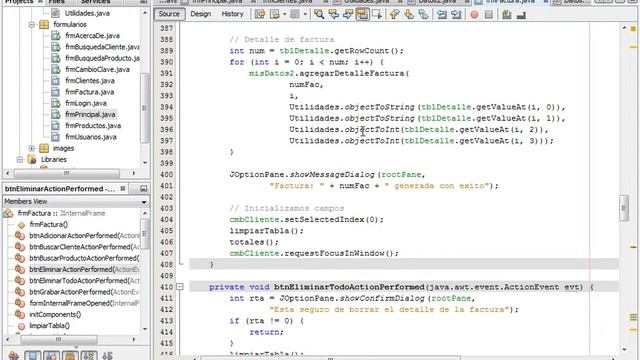Click the limpiarTabla(); call on line 405
The height and width of the screenshot is (360, 640).
pos(267,231)
